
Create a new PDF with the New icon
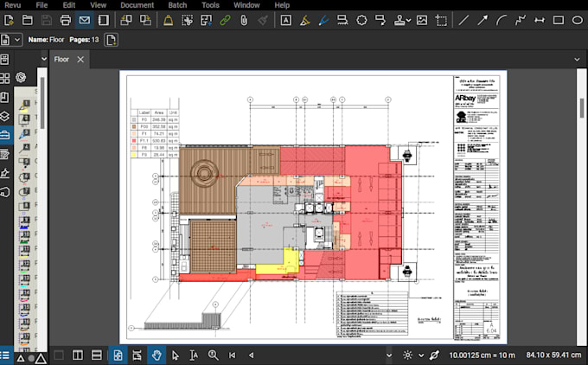pyautogui.click(x=9, y=20)
